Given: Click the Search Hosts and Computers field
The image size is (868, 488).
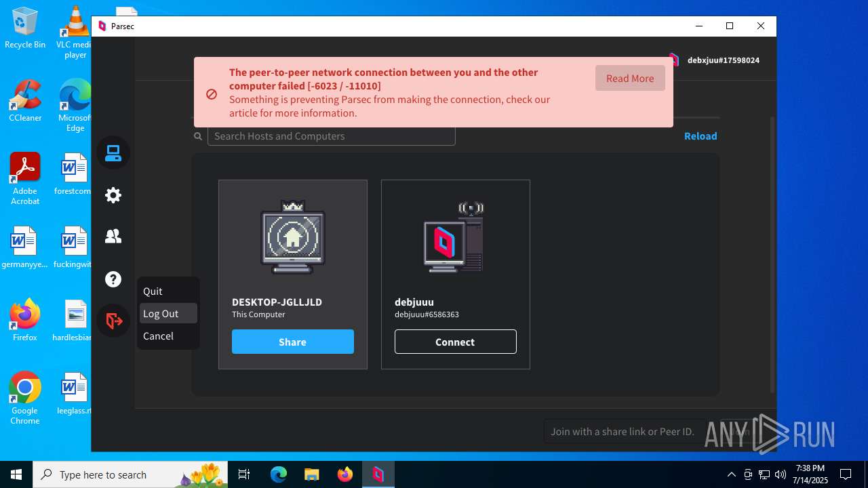Looking at the screenshot, I should pyautogui.click(x=331, y=136).
